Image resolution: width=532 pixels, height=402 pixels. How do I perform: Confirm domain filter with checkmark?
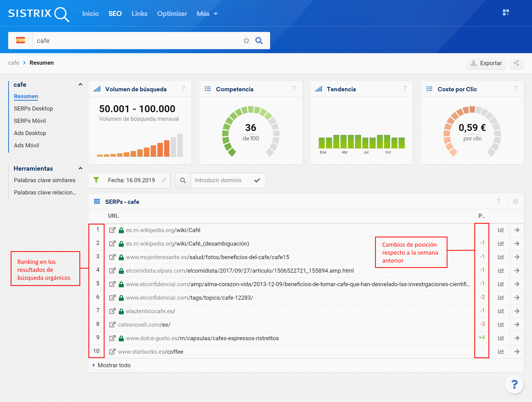click(257, 180)
